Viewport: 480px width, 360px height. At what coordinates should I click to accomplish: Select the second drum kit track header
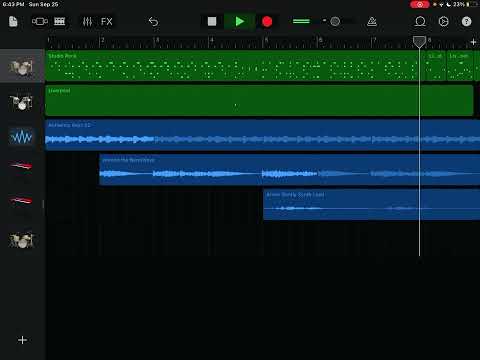click(x=22, y=102)
